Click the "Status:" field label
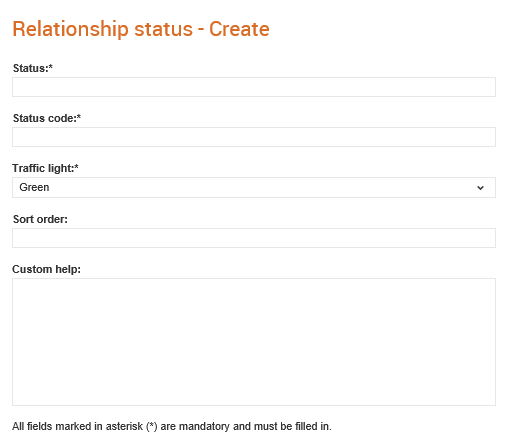 [x=31, y=68]
